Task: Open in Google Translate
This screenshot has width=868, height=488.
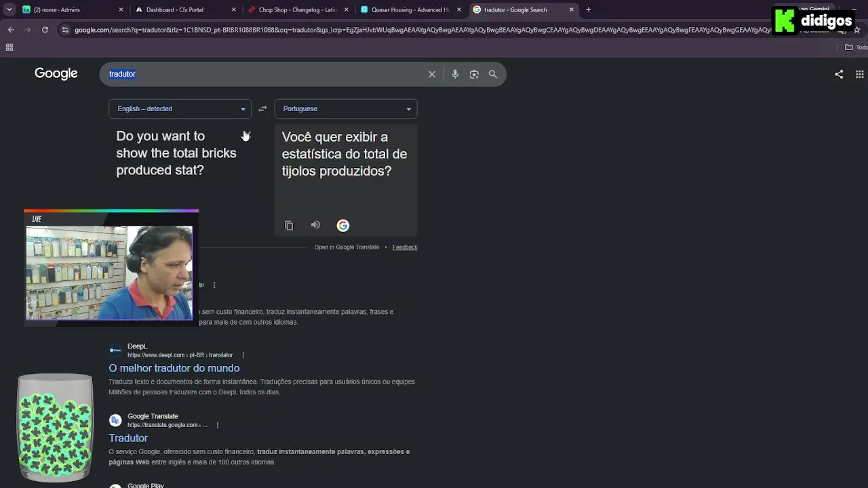Action: click(347, 247)
